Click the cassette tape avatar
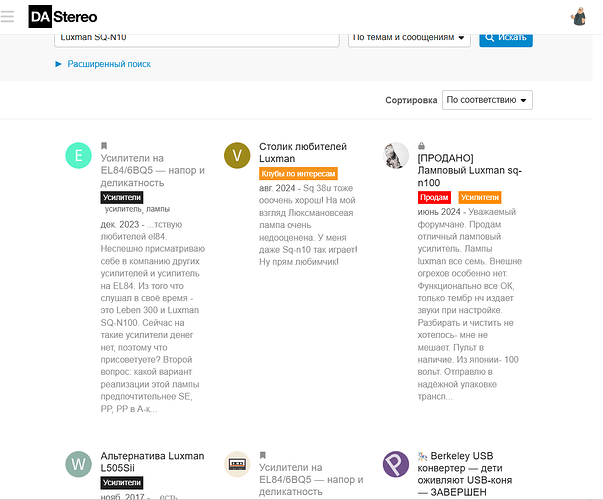Screen dimensions: 603x500 (x=237, y=464)
